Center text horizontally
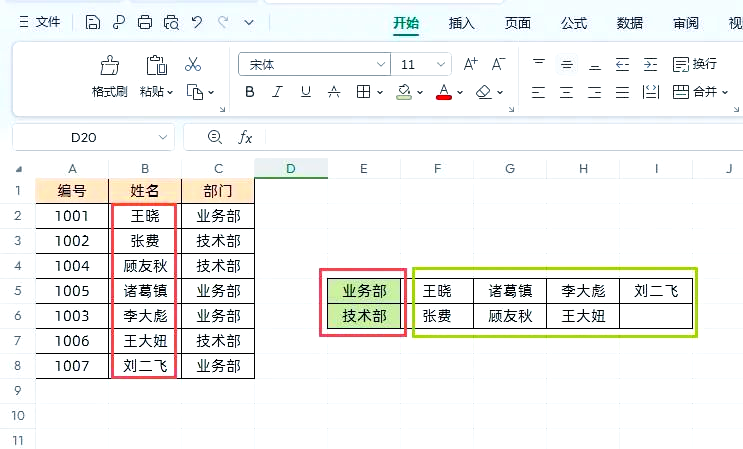 point(566,92)
